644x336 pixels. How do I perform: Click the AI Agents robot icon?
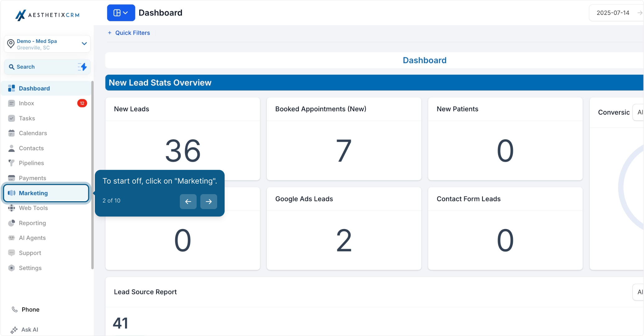tap(12, 238)
